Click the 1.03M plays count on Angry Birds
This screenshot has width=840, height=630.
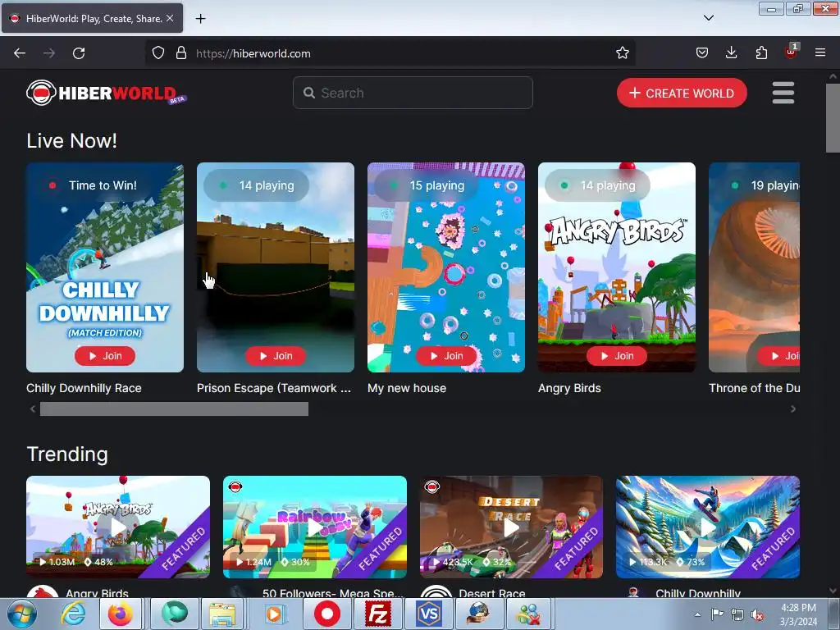pos(57,562)
